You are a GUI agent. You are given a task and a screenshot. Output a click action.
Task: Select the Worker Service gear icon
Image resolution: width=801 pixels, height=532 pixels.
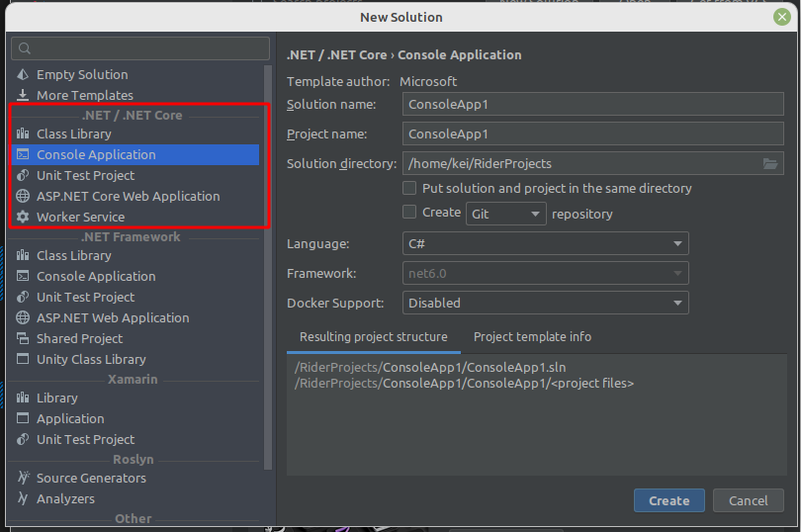[23, 217]
